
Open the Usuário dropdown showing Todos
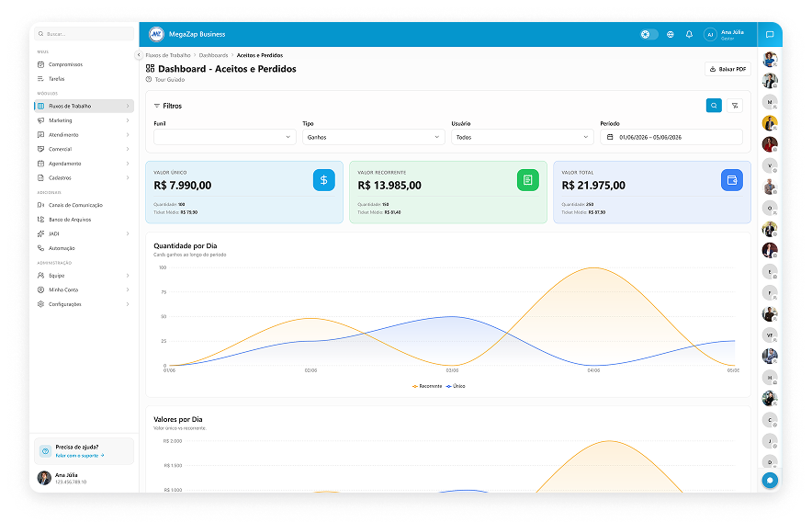tap(523, 137)
